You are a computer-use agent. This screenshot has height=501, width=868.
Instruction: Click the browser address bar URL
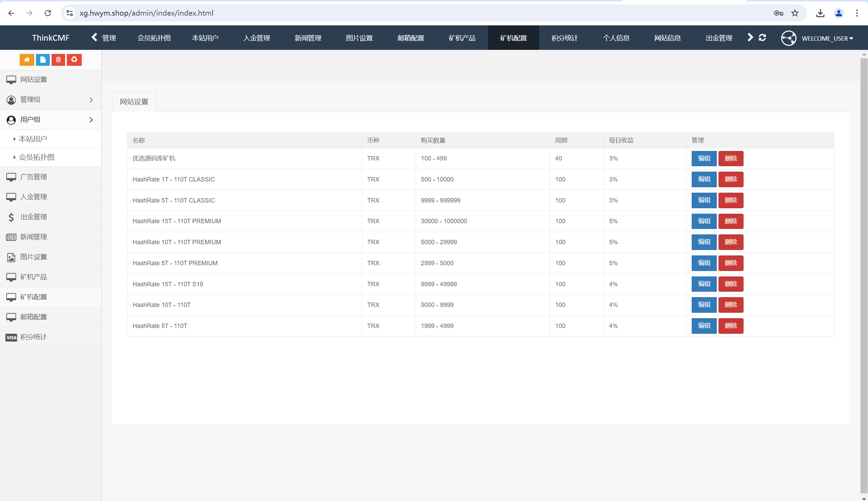146,13
